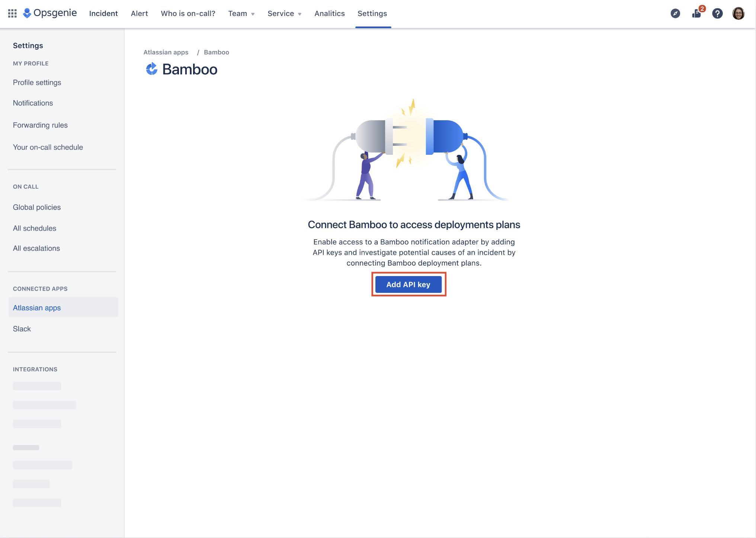Switch to the Analitics tab

pyautogui.click(x=329, y=13)
